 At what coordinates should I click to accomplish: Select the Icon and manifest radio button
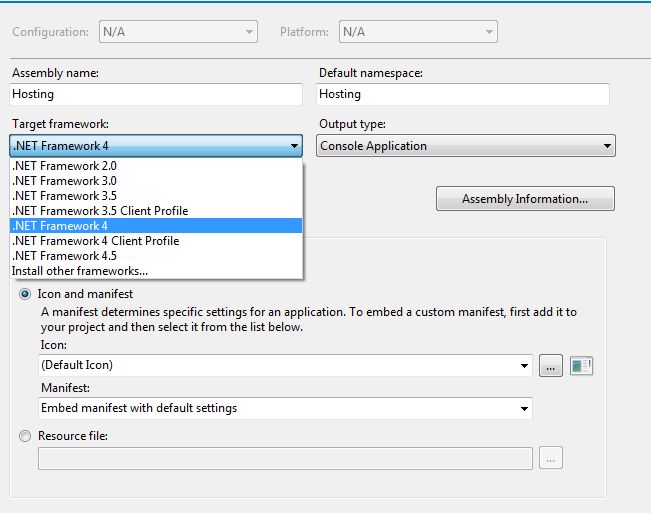(x=25, y=294)
